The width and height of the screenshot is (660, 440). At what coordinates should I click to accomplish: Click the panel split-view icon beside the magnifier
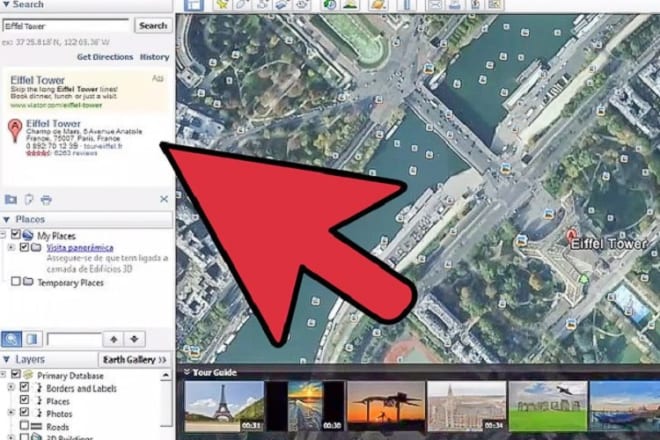point(32,339)
